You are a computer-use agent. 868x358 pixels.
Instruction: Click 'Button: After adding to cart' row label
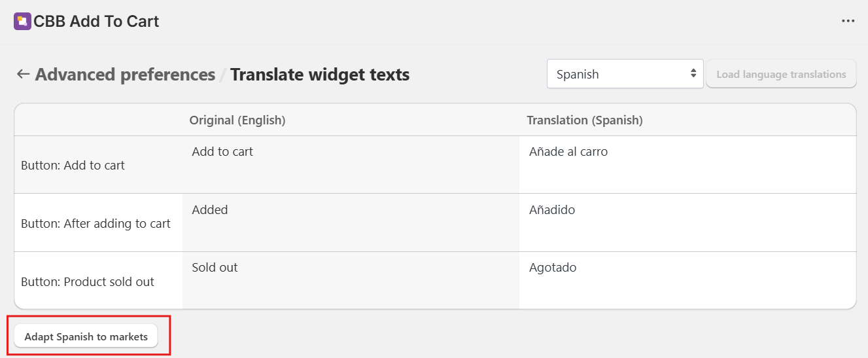(95, 224)
